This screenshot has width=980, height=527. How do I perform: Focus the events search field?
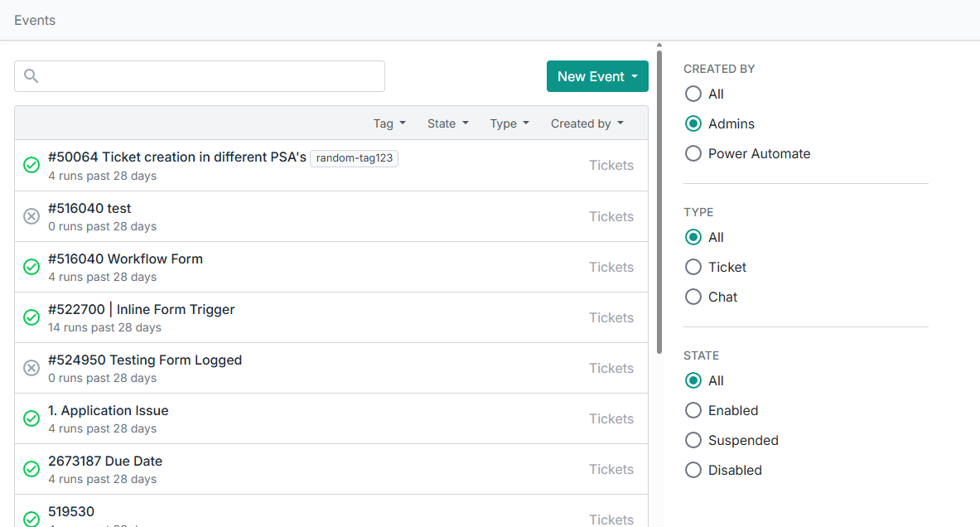click(211, 76)
